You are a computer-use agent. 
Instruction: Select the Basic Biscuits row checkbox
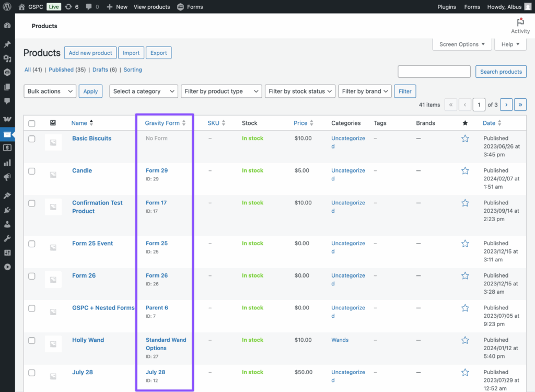pos(32,139)
